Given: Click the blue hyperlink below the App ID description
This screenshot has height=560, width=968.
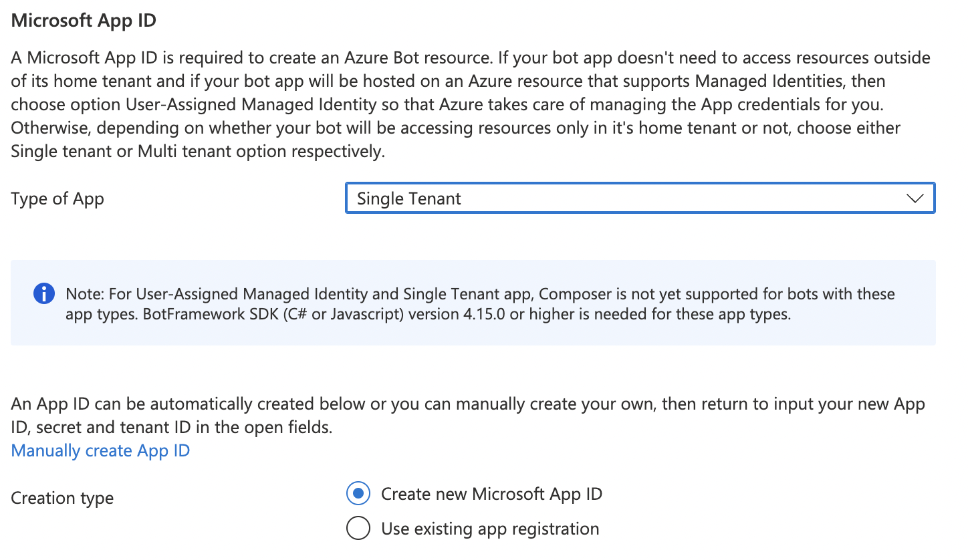Looking at the screenshot, I should coord(100,450).
